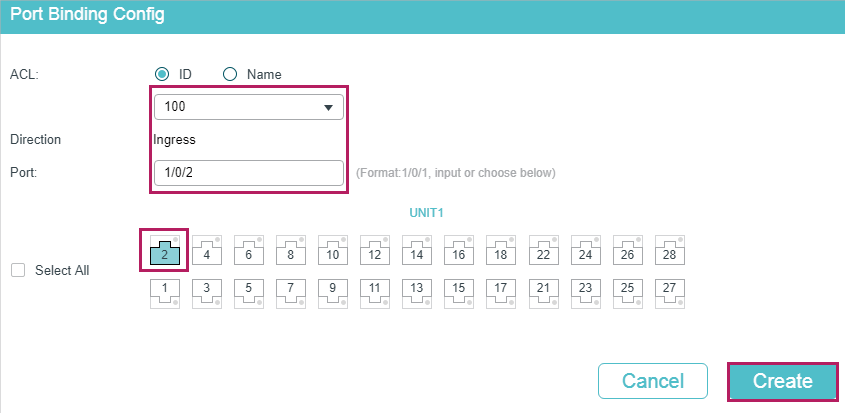Switch ACL selection to Name radio button

tap(229, 74)
